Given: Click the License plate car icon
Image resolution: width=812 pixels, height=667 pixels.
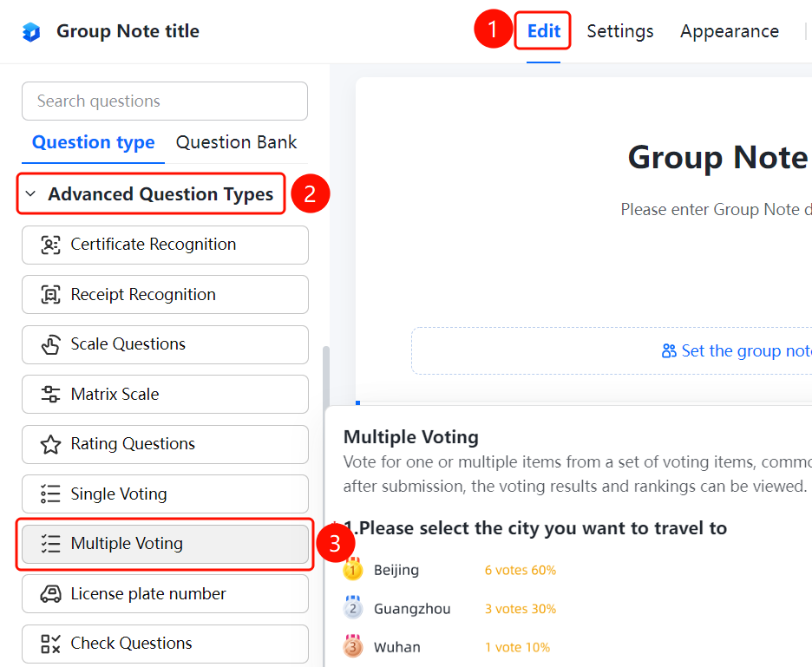Looking at the screenshot, I should pos(50,594).
